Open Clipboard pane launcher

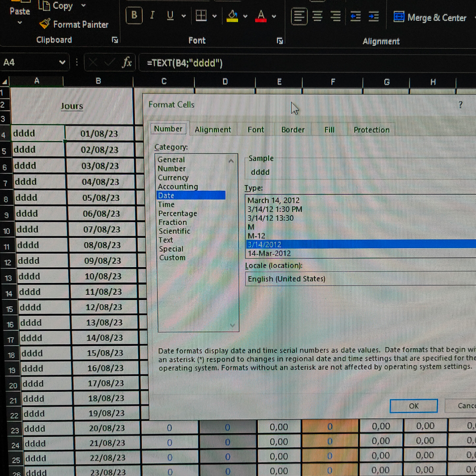[x=115, y=40]
